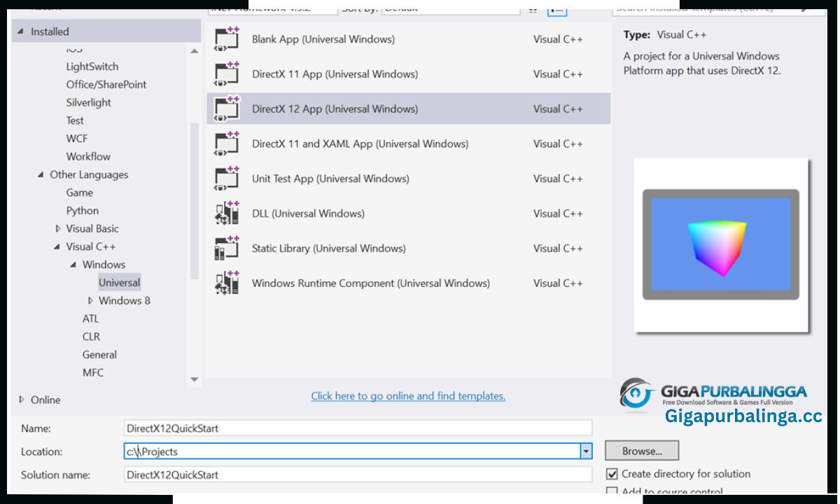Select the Universal tree item
840x504 pixels.
pyautogui.click(x=119, y=283)
